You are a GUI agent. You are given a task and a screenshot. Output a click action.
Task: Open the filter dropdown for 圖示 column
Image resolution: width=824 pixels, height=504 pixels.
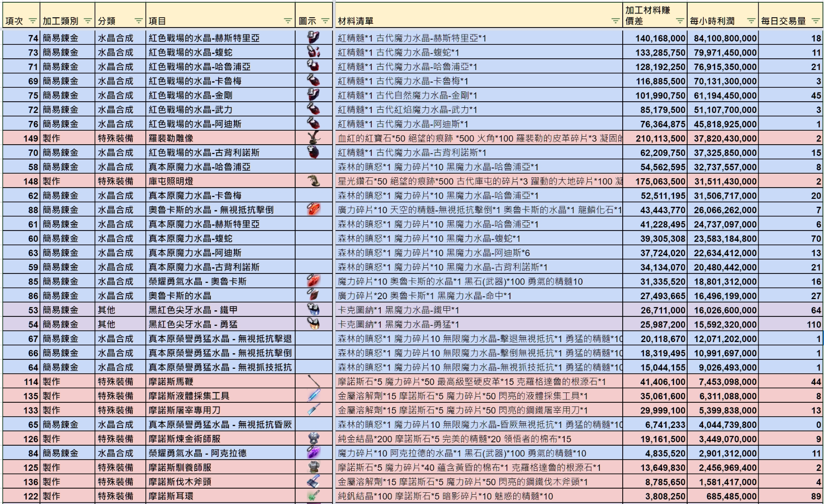pos(325,21)
